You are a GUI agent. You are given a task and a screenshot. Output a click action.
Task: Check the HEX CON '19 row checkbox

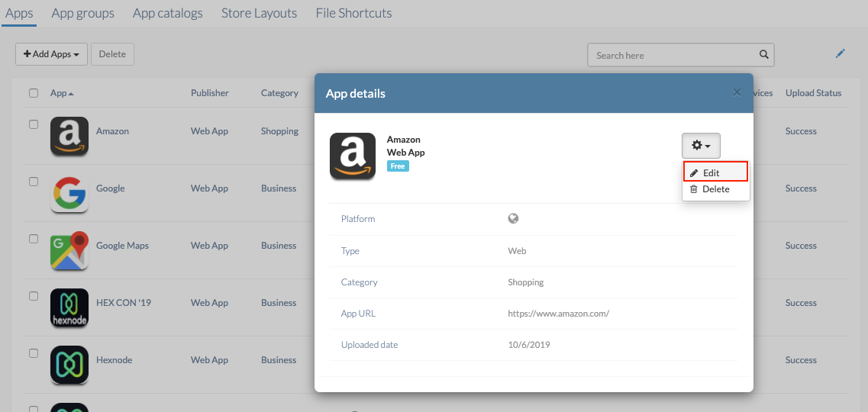coord(34,296)
